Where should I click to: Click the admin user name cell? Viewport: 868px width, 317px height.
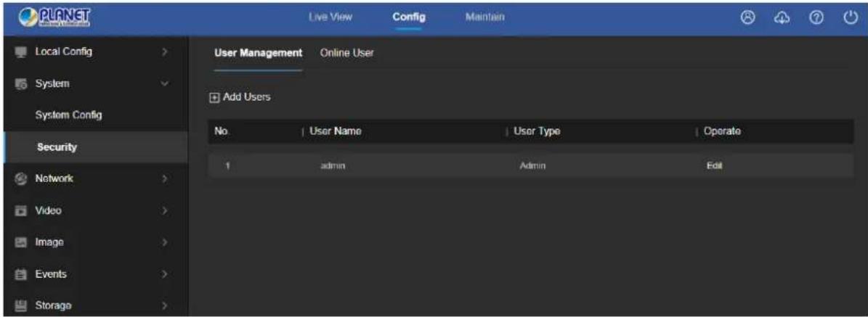333,166
